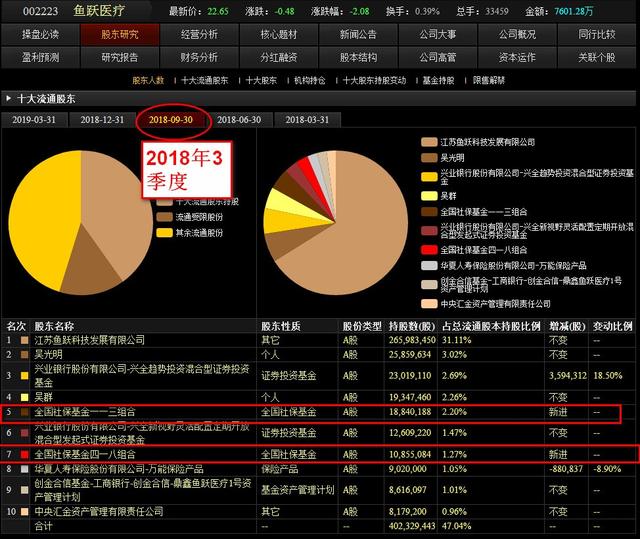
Task: Click holding value 265,983,450
Action: point(412,340)
